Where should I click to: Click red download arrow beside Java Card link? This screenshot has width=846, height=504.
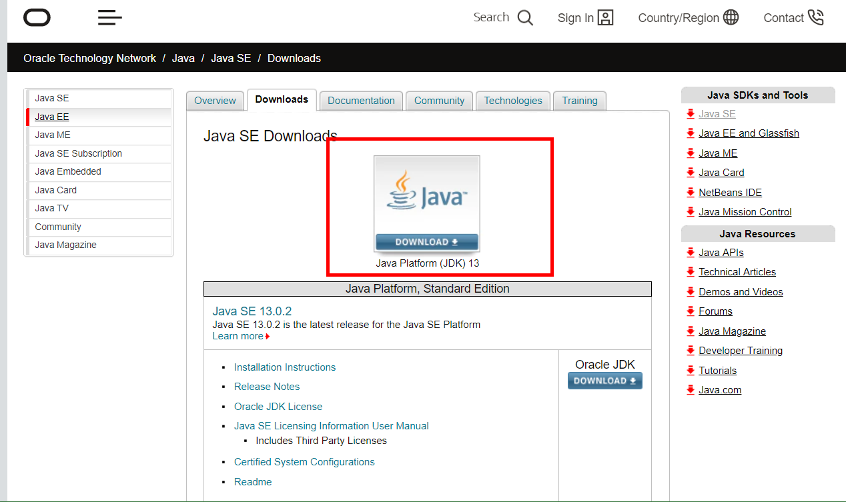tap(691, 173)
